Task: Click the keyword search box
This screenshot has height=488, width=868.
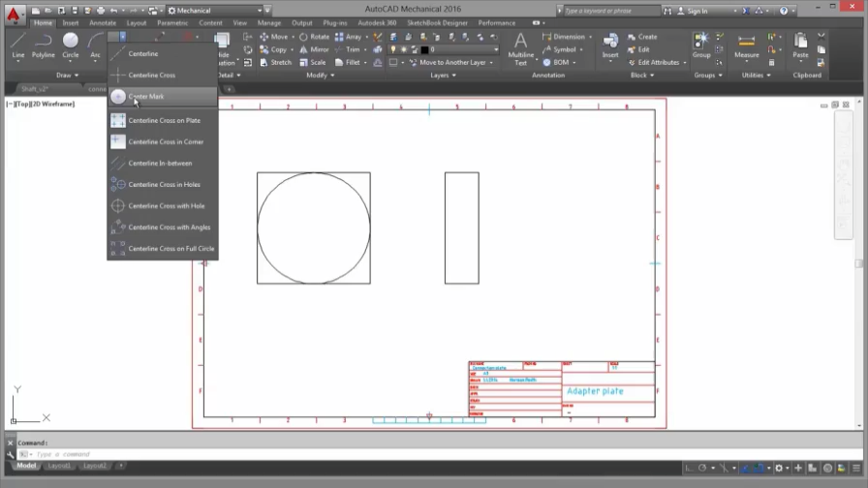Action: (611, 11)
